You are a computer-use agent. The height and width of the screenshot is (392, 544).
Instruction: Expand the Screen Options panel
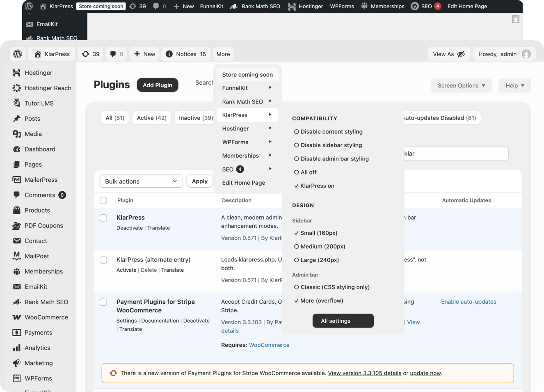(461, 85)
